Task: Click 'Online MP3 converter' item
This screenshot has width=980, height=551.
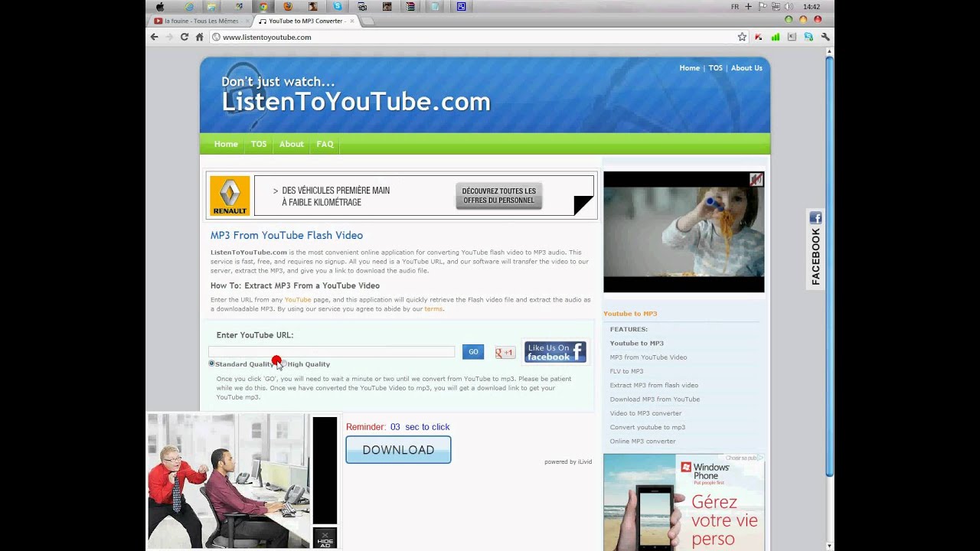Action: [642, 442]
